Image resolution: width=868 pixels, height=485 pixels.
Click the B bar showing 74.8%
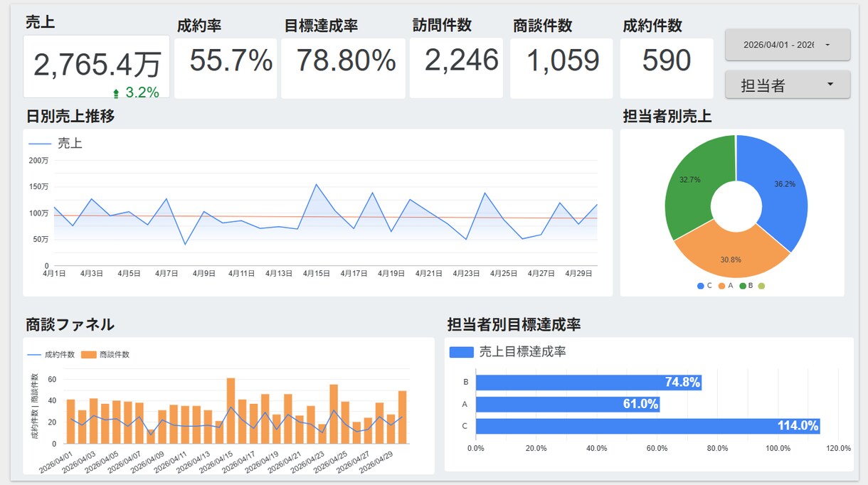(x=588, y=383)
